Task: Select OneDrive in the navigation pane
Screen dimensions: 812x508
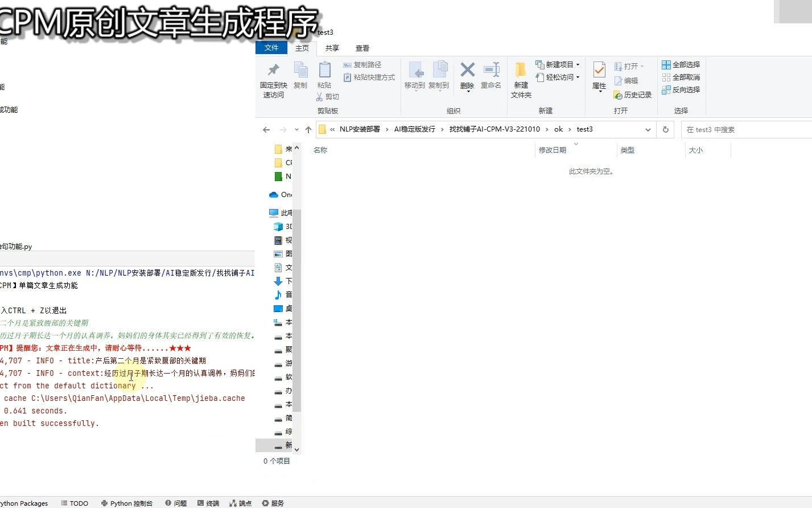Action: coord(281,195)
